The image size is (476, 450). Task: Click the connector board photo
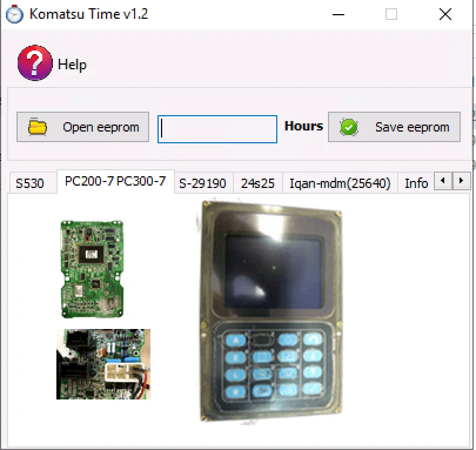click(103, 364)
